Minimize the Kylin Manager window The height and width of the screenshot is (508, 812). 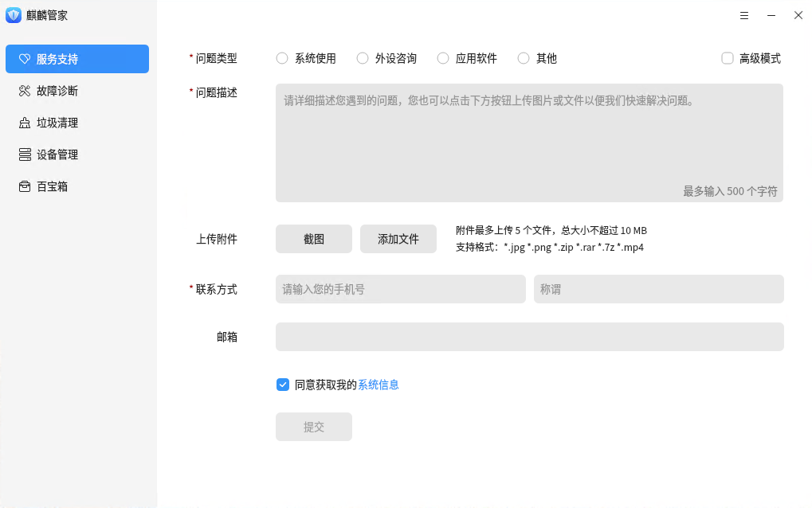tap(771, 15)
